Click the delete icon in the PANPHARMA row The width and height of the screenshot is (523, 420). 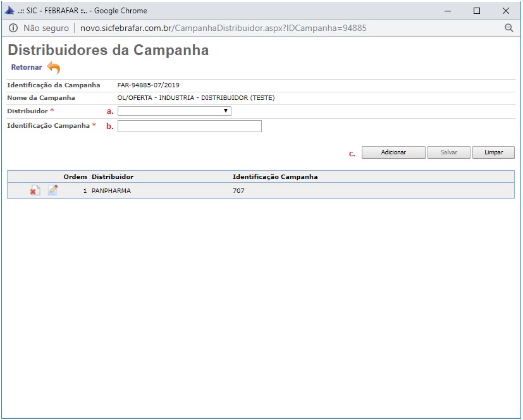[x=35, y=190]
